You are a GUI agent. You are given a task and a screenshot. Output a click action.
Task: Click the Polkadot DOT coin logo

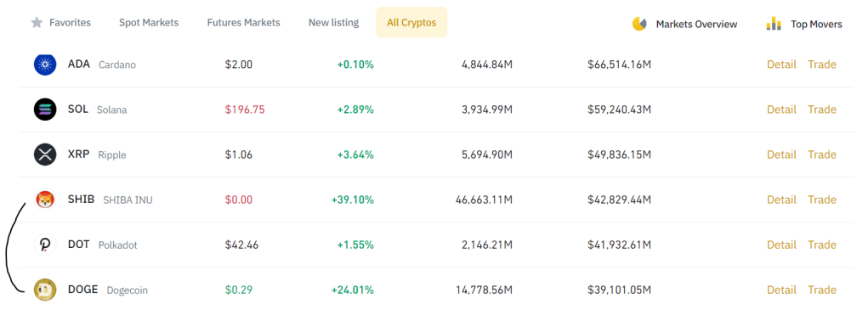45,245
